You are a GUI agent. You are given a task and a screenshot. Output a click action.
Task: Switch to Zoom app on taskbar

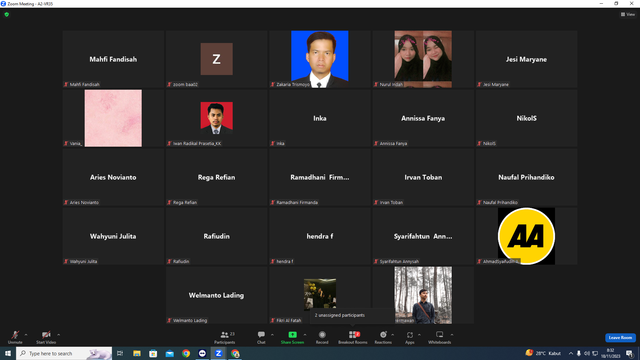[218, 353]
